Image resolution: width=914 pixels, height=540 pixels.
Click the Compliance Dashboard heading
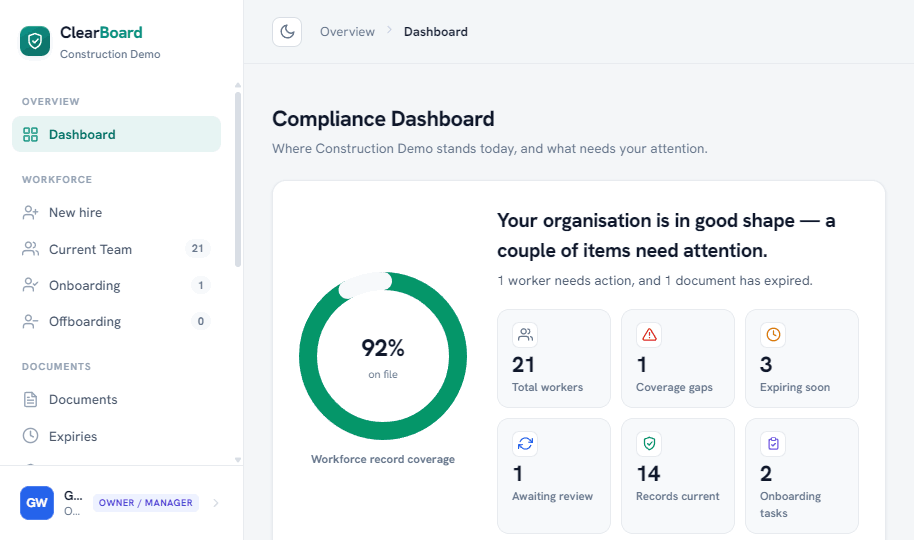coord(383,119)
